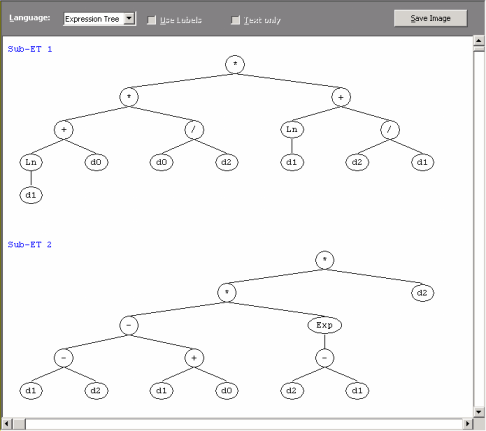Click the horizontal scrollbar left arrow

tap(7, 424)
